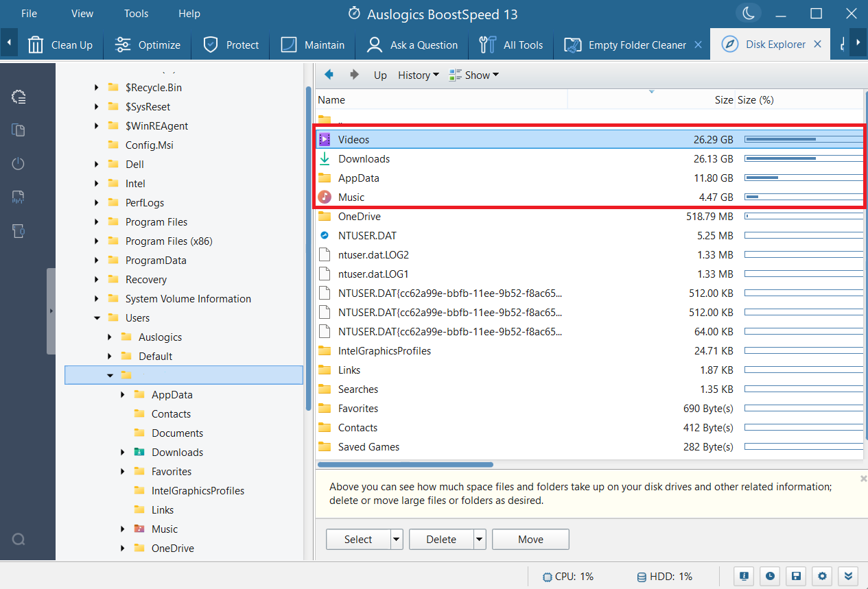Screen dimensions: 868x589
Task: Expand the Auslogics folder node
Action: [110, 337]
